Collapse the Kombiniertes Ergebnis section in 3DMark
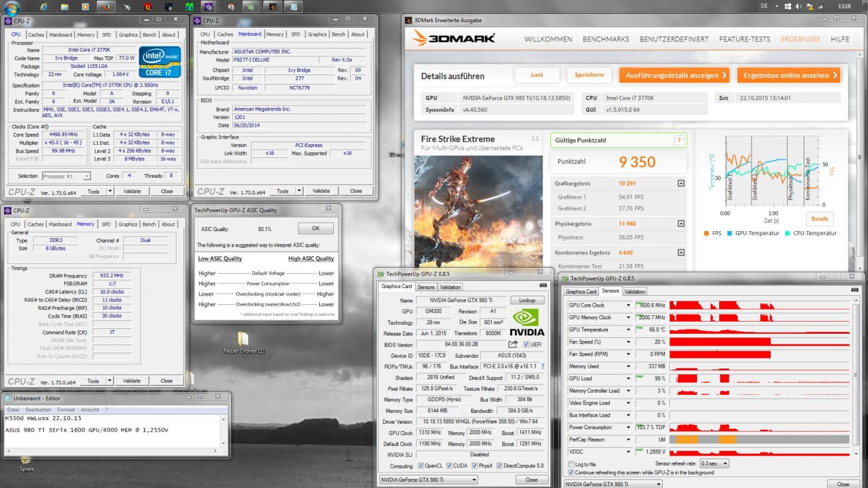 681,253
